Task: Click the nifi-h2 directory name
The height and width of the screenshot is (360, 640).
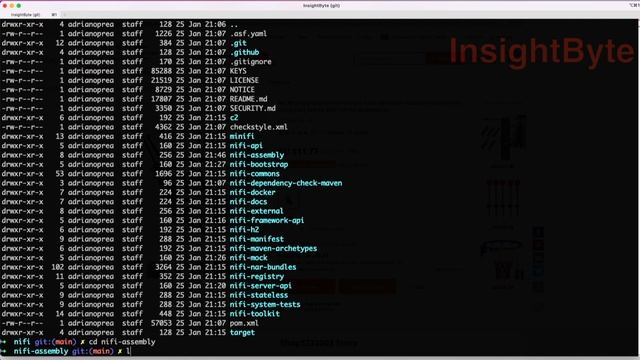Action: [244, 230]
